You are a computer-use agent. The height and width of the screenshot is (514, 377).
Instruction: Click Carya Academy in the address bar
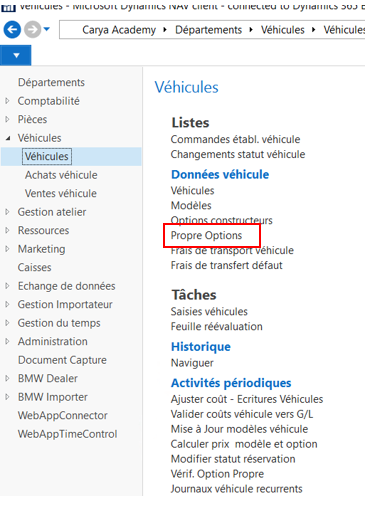119,30
